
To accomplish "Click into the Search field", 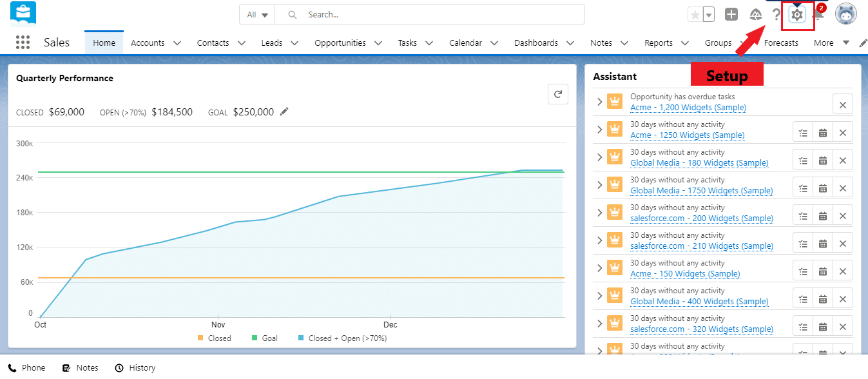I will pos(430,14).
